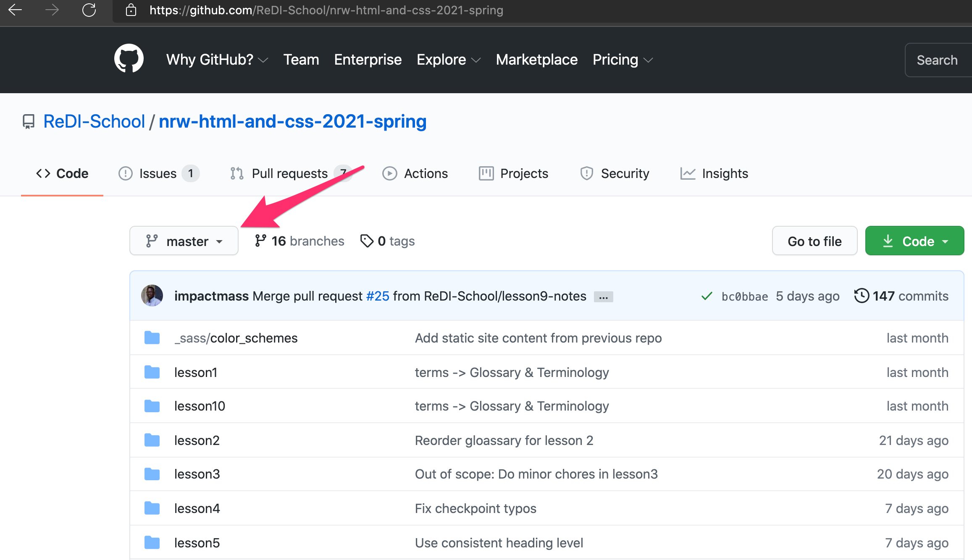
Task: Click the tag icon next to 0 tags
Action: (367, 241)
